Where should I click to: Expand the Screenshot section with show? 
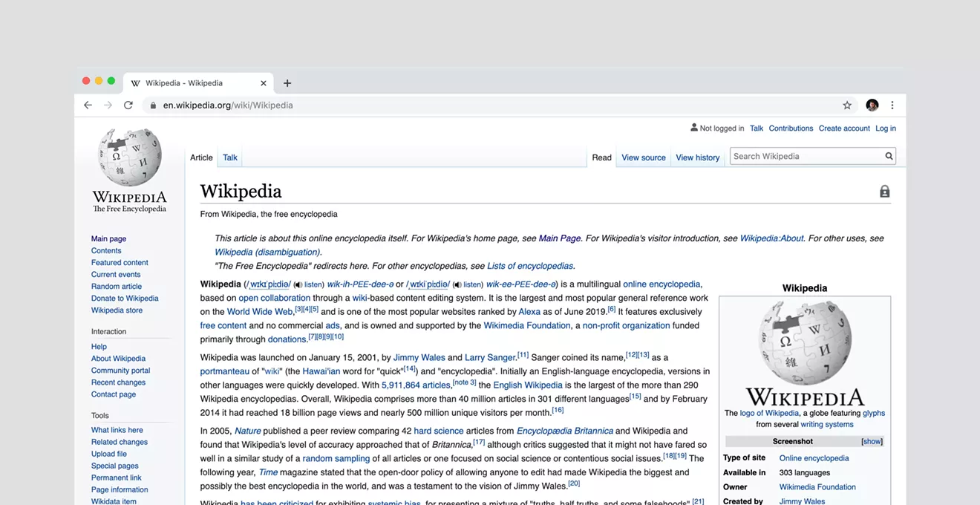872,441
